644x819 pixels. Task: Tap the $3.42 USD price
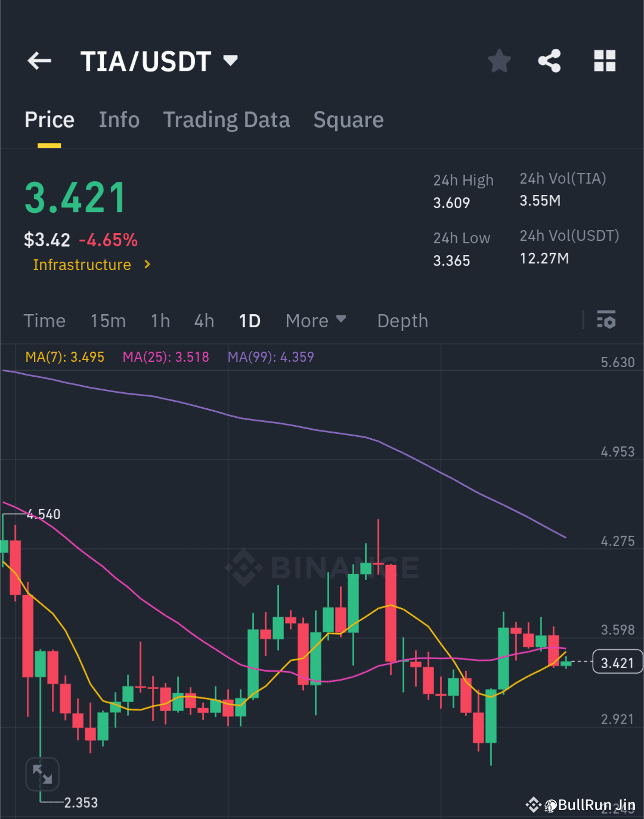pyautogui.click(x=47, y=240)
